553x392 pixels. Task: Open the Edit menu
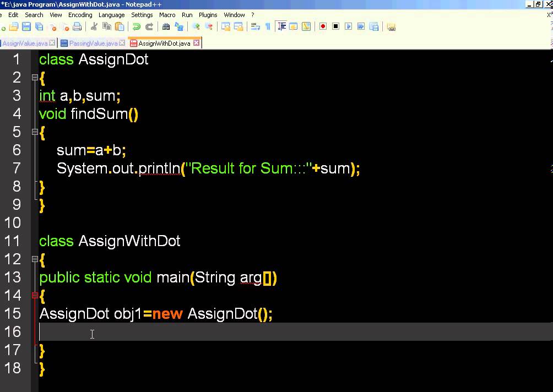[x=13, y=15]
